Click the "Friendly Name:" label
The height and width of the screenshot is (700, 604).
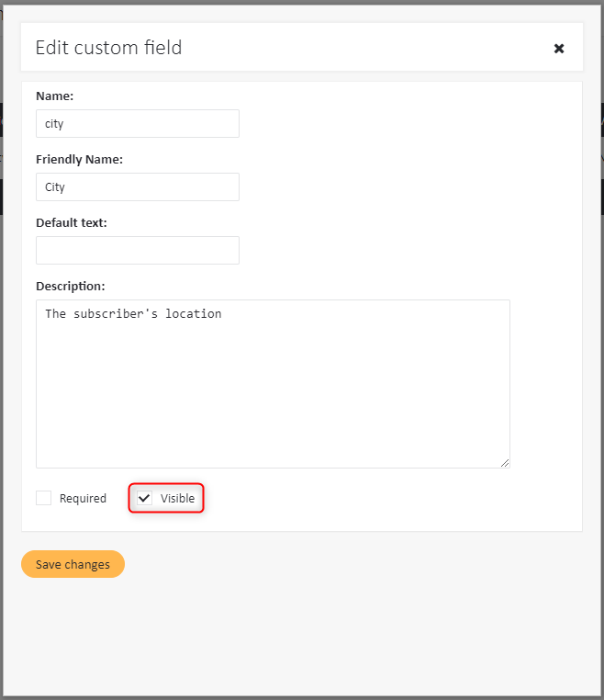click(x=80, y=159)
